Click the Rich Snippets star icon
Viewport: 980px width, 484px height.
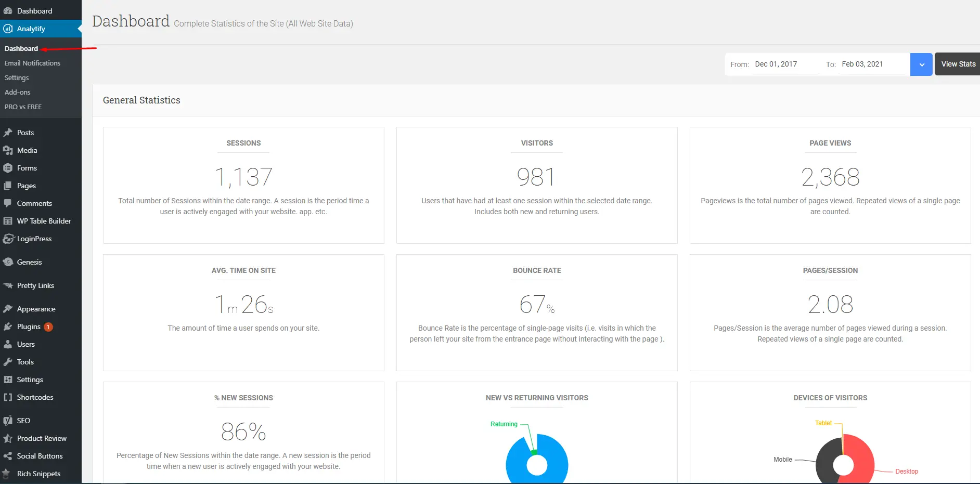6,474
